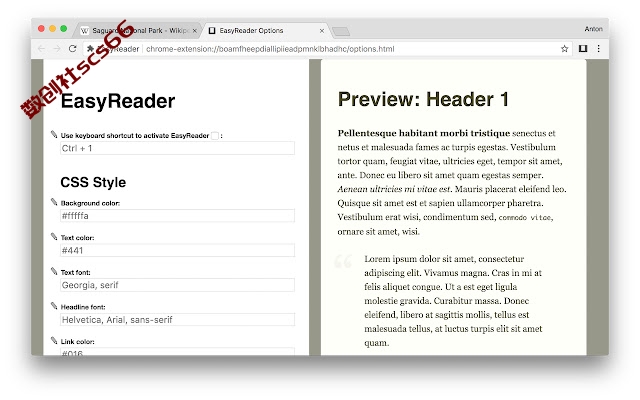Click the pencil icon beside Text color
The image size is (640, 400).
[x=54, y=237]
